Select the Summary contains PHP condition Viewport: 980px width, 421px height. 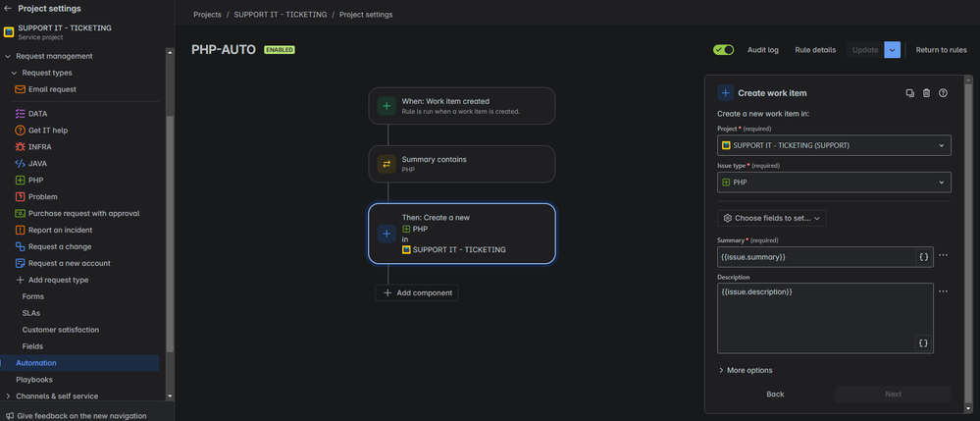462,164
